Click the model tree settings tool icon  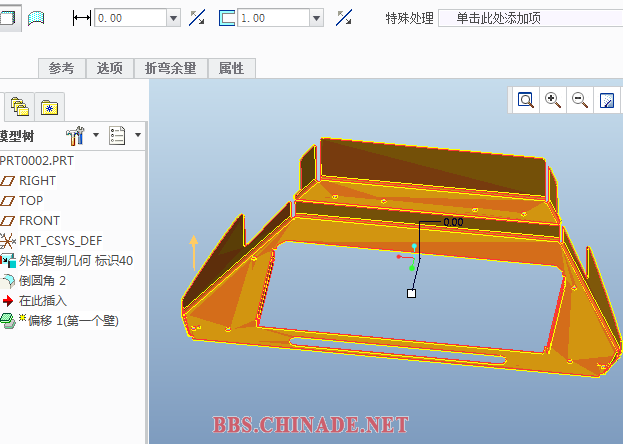(x=76, y=135)
